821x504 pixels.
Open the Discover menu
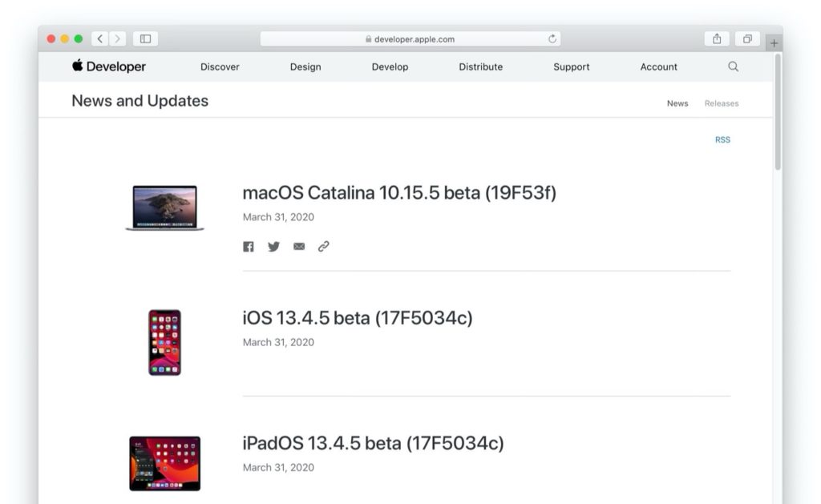(220, 67)
